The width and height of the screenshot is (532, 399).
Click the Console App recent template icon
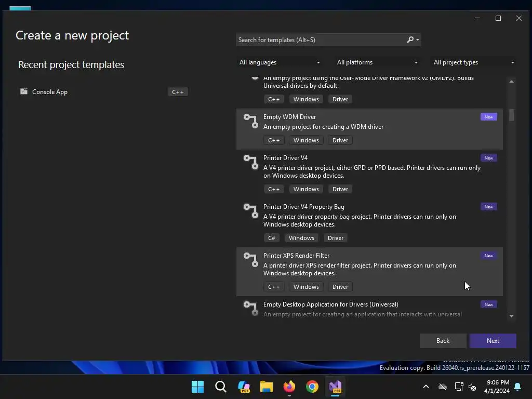(24, 91)
